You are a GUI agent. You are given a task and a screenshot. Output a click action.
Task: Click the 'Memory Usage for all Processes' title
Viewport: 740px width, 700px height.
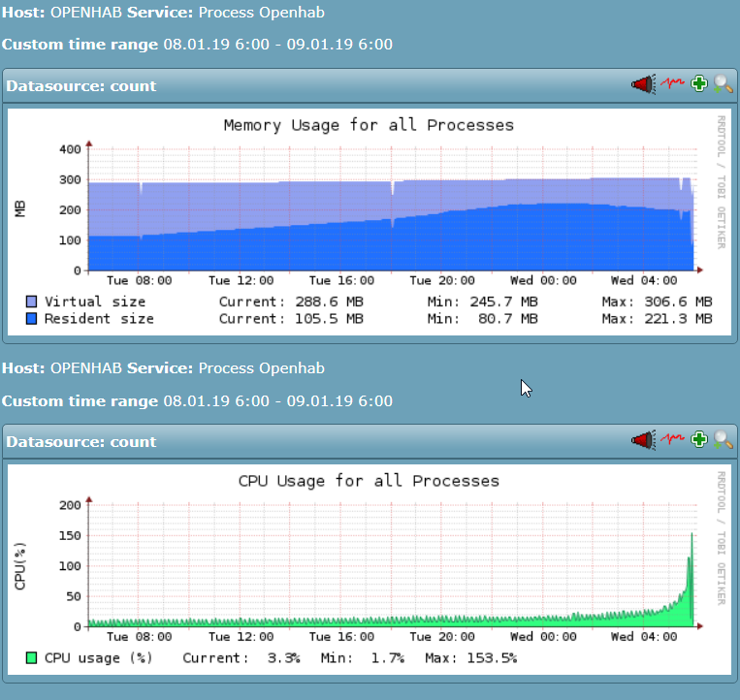[x=369, y=125]
